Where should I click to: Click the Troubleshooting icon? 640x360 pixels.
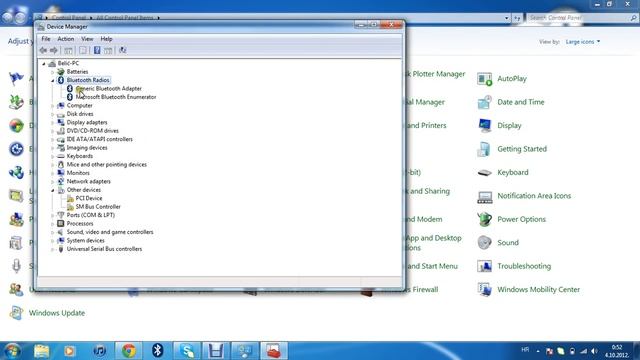(x=484, y=267)
